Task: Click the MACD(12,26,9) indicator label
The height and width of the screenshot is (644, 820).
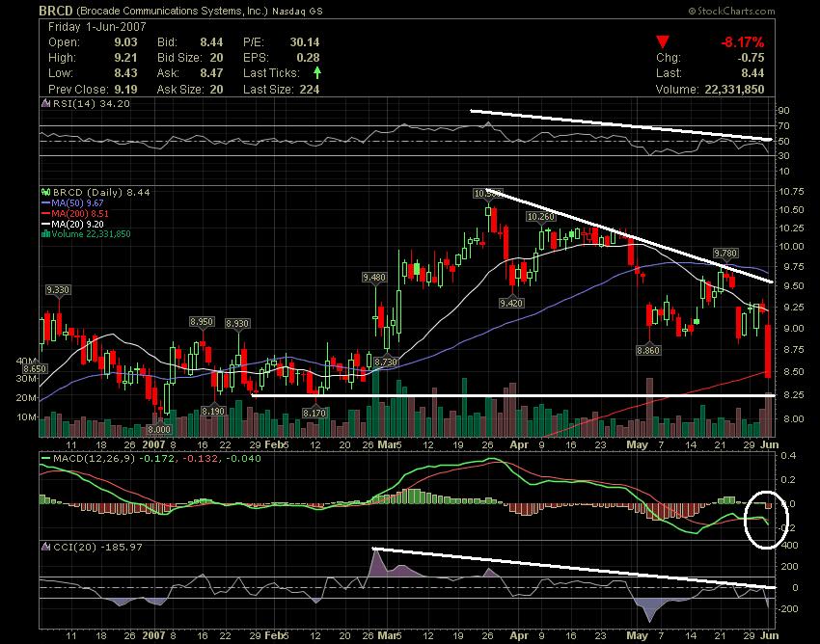Action: pyautogui.click(x=95, y=459)
